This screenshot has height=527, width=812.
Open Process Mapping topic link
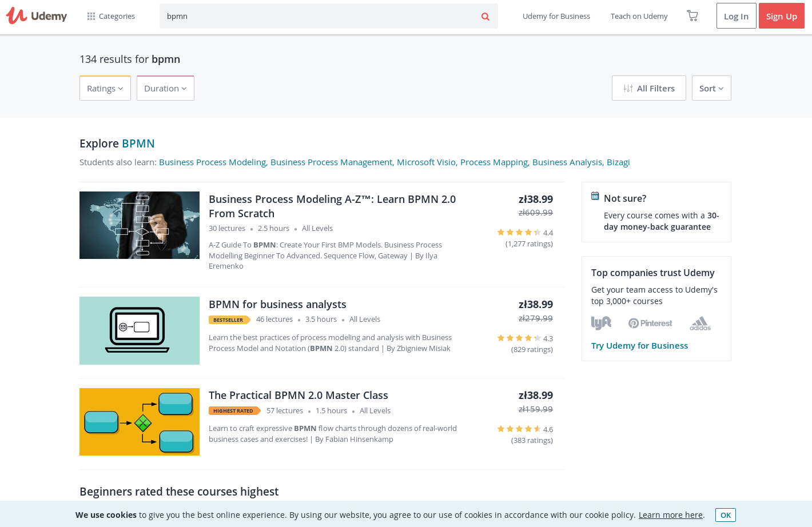494,162
